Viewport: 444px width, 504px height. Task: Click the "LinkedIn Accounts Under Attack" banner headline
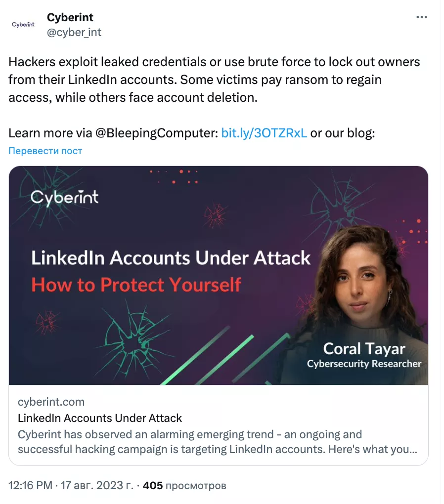pos(171,258)
